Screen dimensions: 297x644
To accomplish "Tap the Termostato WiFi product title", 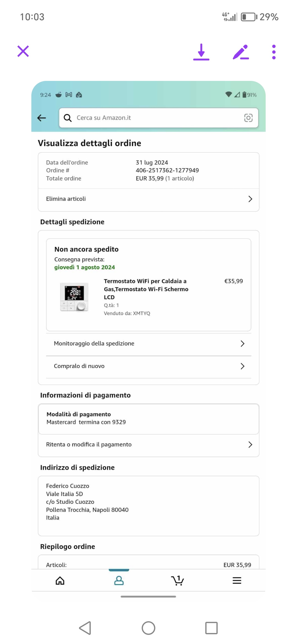I will (146, 289).
